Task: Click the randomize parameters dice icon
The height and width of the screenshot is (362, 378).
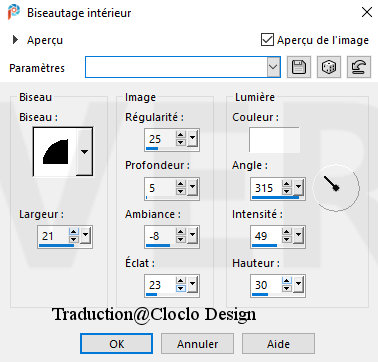Action: coord(329,67)
